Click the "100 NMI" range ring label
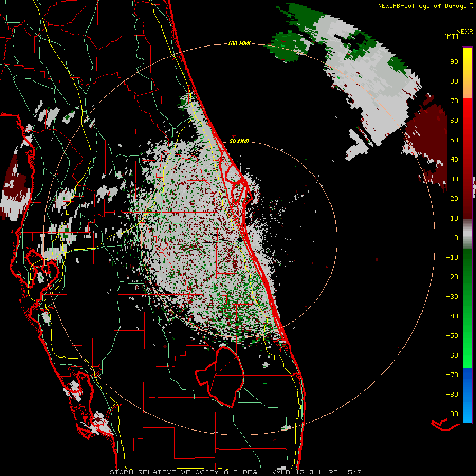476x476 pixels. [x=239, y=44]
